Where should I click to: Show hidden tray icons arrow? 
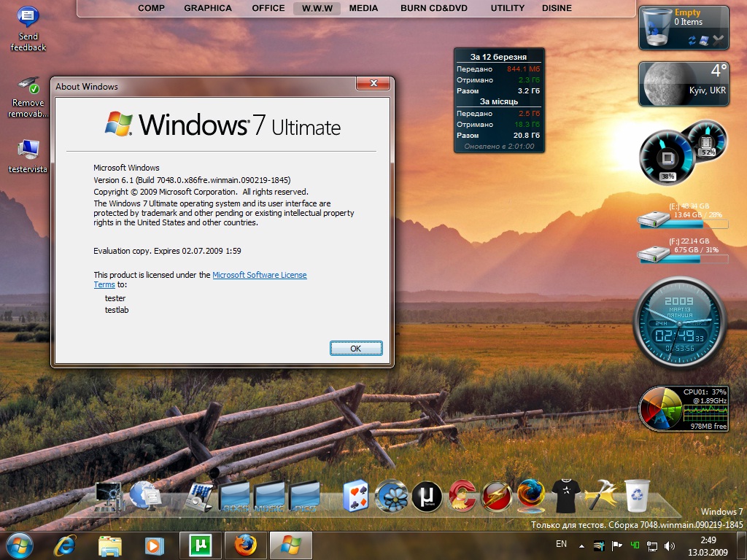coord(581,546)
